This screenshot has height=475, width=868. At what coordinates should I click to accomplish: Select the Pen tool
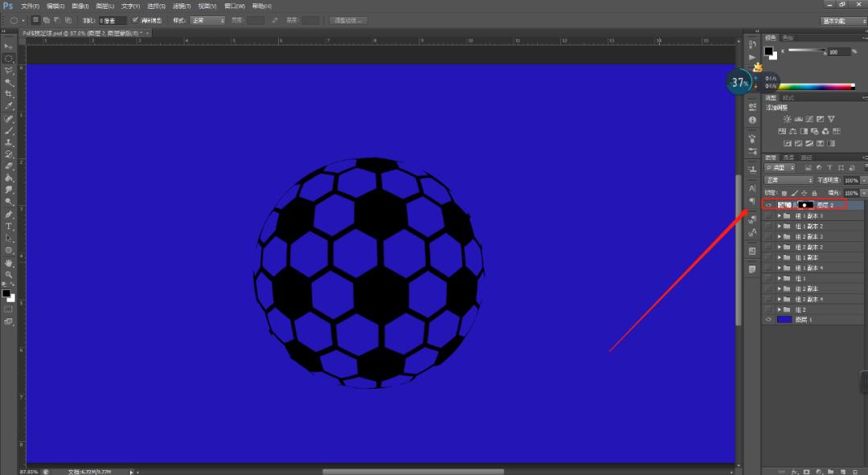coord(9,215)
